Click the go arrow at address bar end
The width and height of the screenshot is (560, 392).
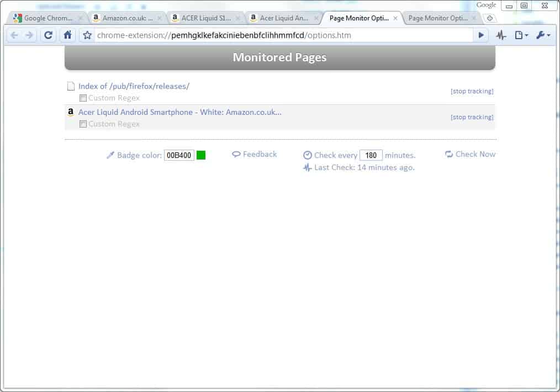tap(480, 35)
